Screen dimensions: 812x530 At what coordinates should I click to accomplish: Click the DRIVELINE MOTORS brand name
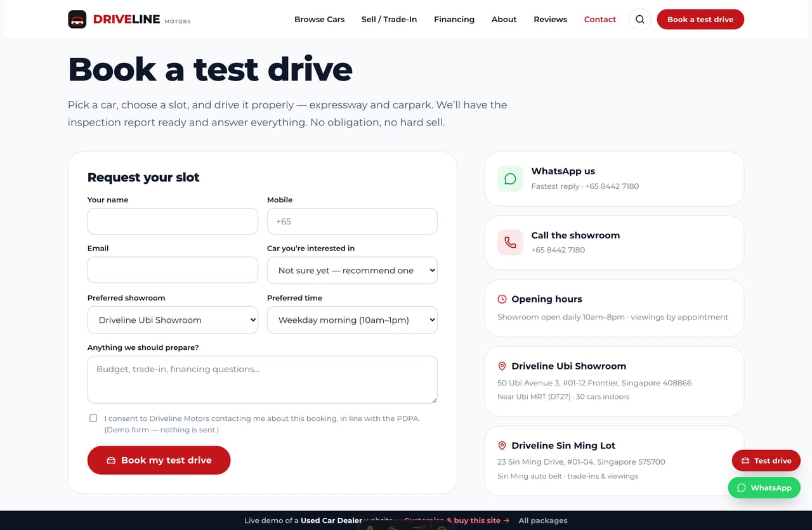coord(142,20)
